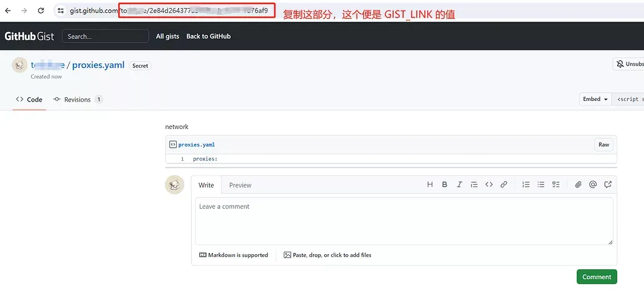The width and height of the screenshot is (644, 301).
Task: Insert code formatting icon in comment toolbar
Action: pyautogui.click(x=489, y=184)
